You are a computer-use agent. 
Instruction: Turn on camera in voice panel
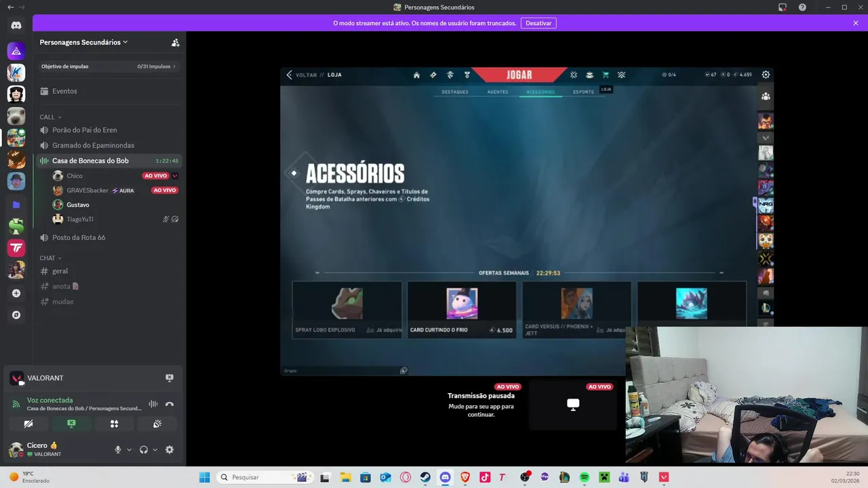(x=28, y=424)
